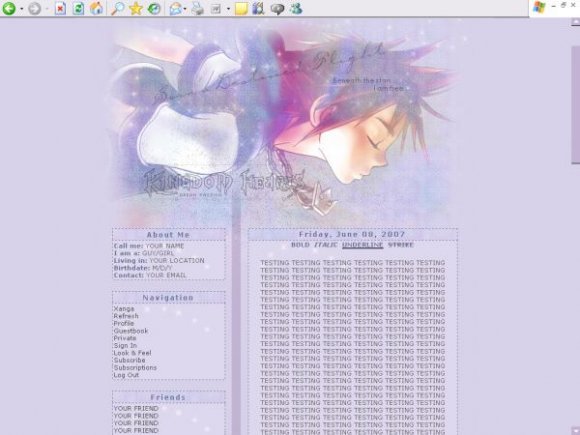The height and width of the screenshot is (435, 580).
Task: Click the first YOUR FRIEND link
Action: click(x=136, y=408)
